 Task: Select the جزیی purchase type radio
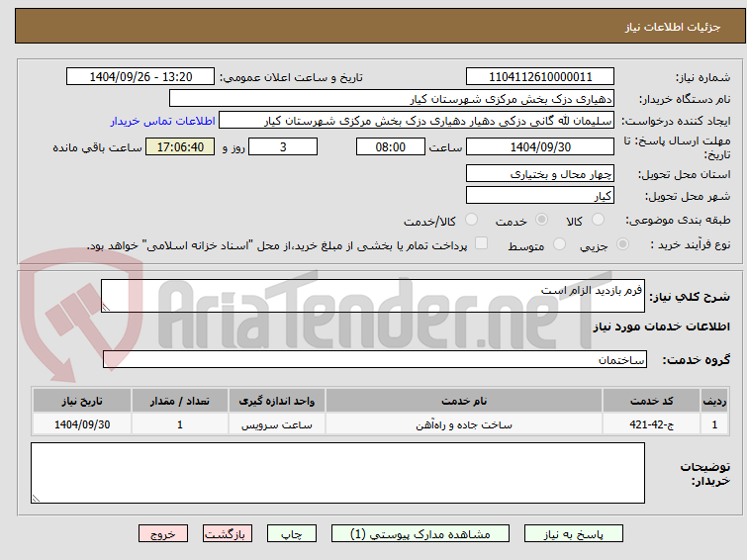622,244
